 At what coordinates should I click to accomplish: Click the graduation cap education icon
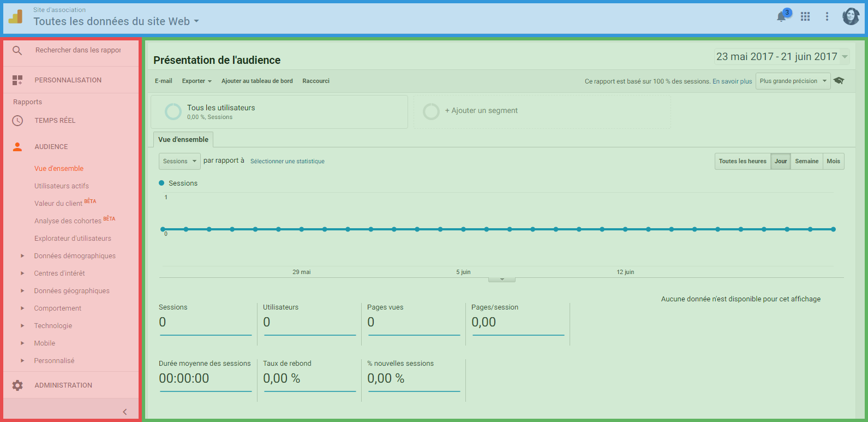(x=839, y=81)
